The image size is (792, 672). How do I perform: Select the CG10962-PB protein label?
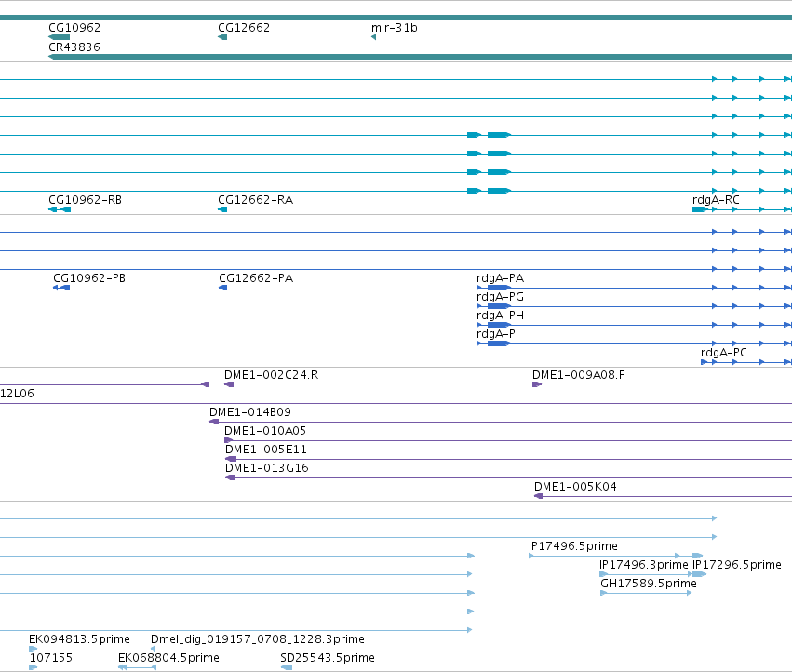click(89, 278)
